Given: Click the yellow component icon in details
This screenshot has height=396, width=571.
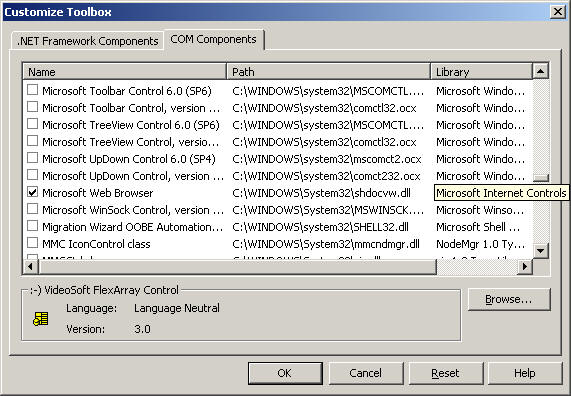Looking at the screenshot, I should click(40, 319).
